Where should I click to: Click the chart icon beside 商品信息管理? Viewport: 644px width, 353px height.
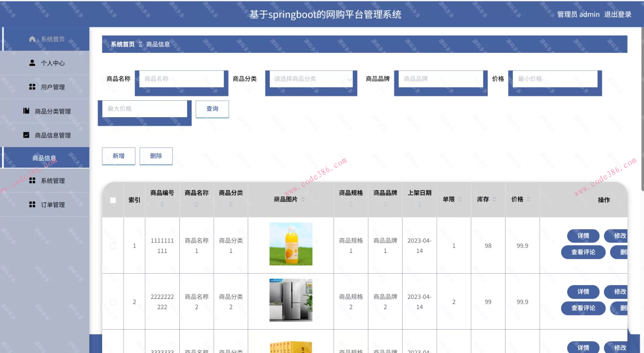(26, 135)
